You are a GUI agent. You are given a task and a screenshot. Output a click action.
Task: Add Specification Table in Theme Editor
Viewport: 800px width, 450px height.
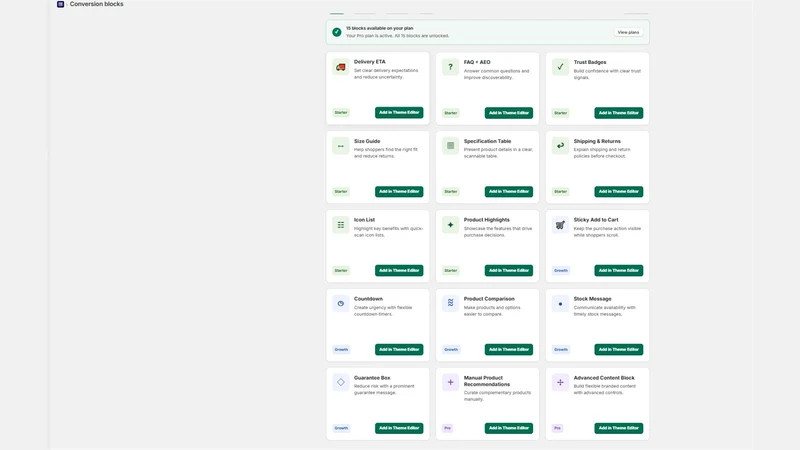(x=509, y=191)
